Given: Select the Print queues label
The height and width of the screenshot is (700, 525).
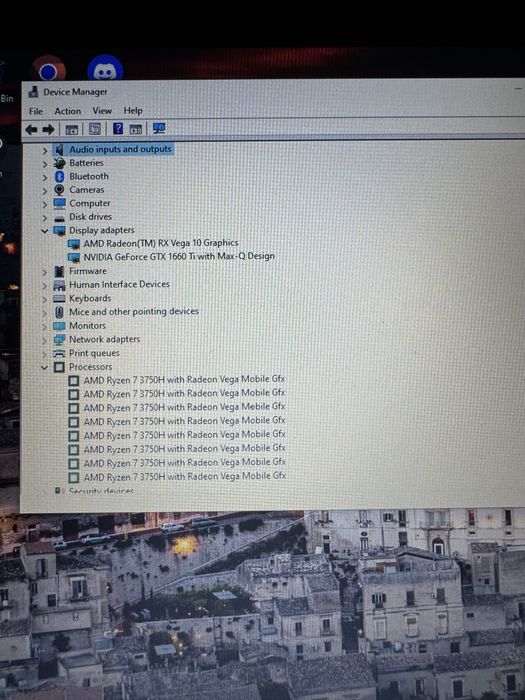Looking at the screenshot, I should pyautogui.click(x=94, y=353).
